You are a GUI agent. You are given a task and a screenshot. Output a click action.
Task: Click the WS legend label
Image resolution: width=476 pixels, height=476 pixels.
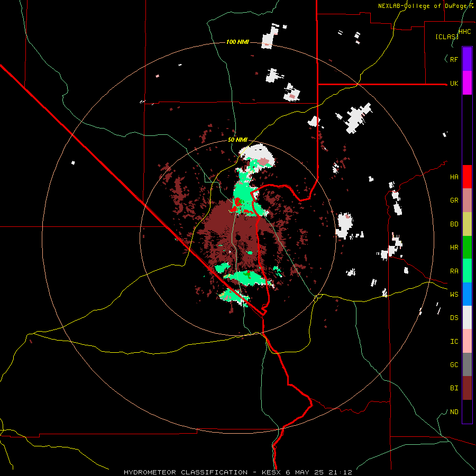(454, 295)
